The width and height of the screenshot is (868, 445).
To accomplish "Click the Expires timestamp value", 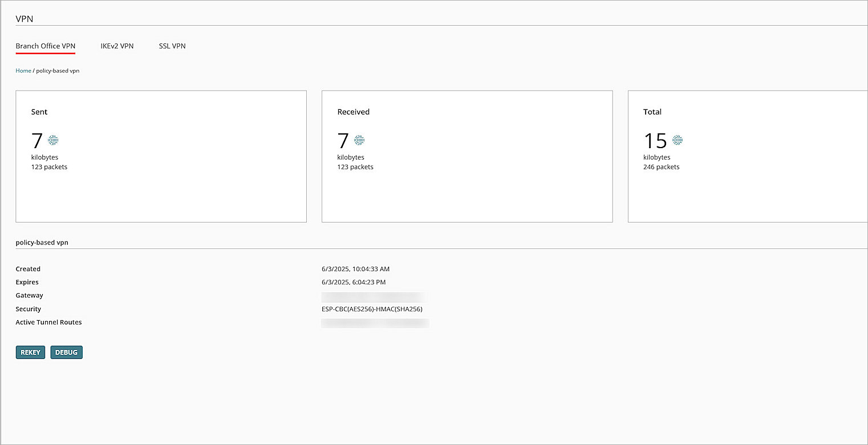I will click(353, 282).
